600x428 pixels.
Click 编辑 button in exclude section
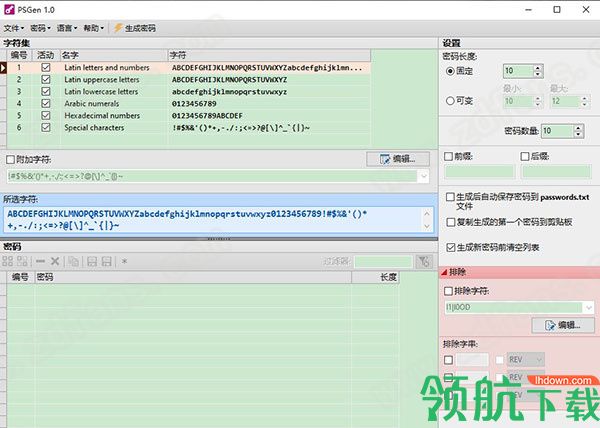[562, 325]
